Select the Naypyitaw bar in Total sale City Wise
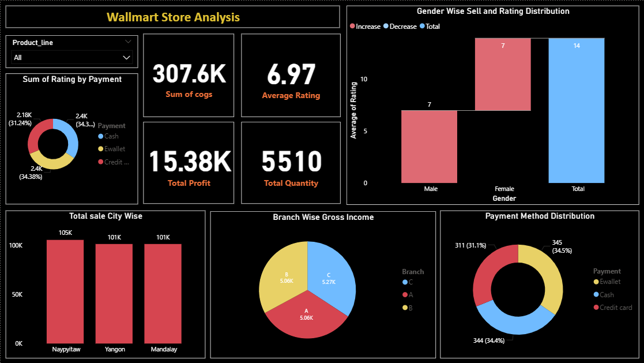Screen dimensions: 644x363 (65, 291)
